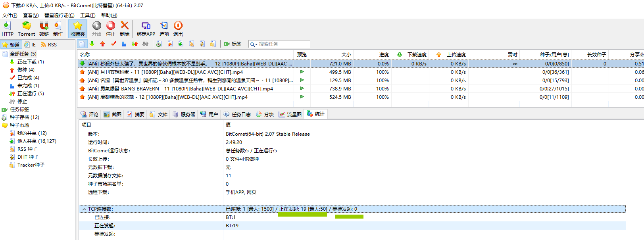Filter unfinished tasks with blue block icon
644x240 pixels.
click(x=124, y=44)
